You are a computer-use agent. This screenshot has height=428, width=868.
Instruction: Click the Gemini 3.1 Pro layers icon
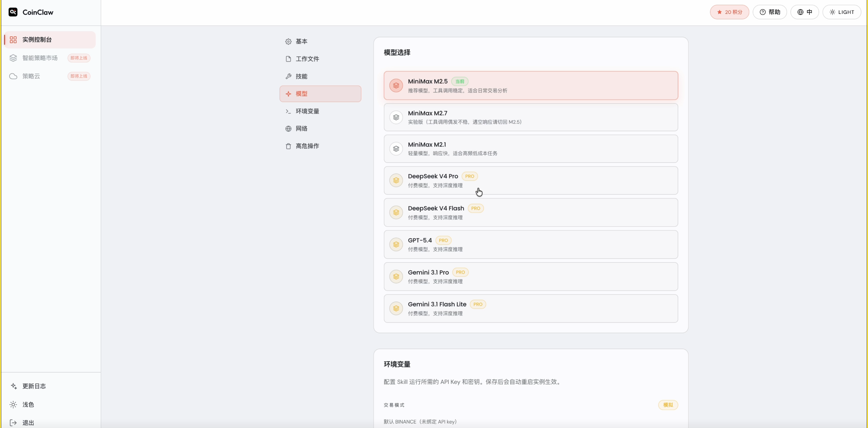(396, 277)
